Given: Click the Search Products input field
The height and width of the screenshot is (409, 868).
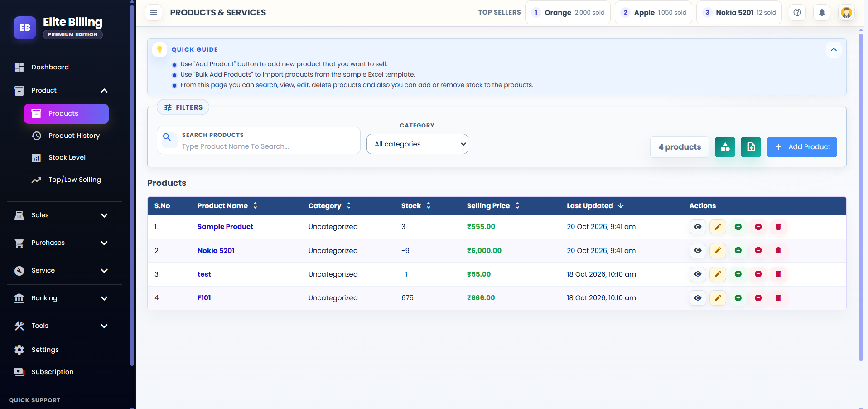Looking at the screenshot, I should coord(259,141).
